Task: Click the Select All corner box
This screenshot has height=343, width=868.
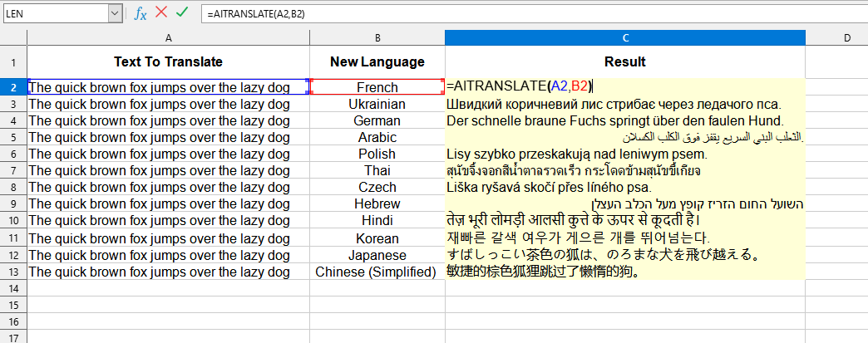Action: (x=13, y=38)
